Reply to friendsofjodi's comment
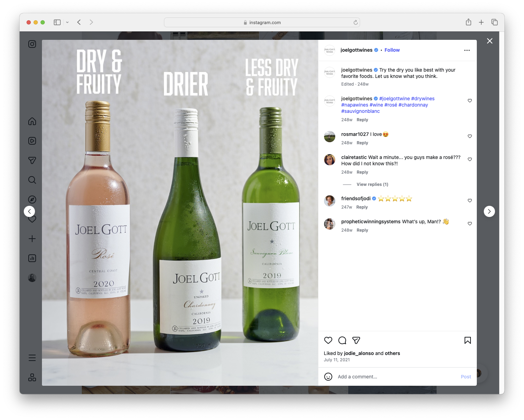 (362, 207)
